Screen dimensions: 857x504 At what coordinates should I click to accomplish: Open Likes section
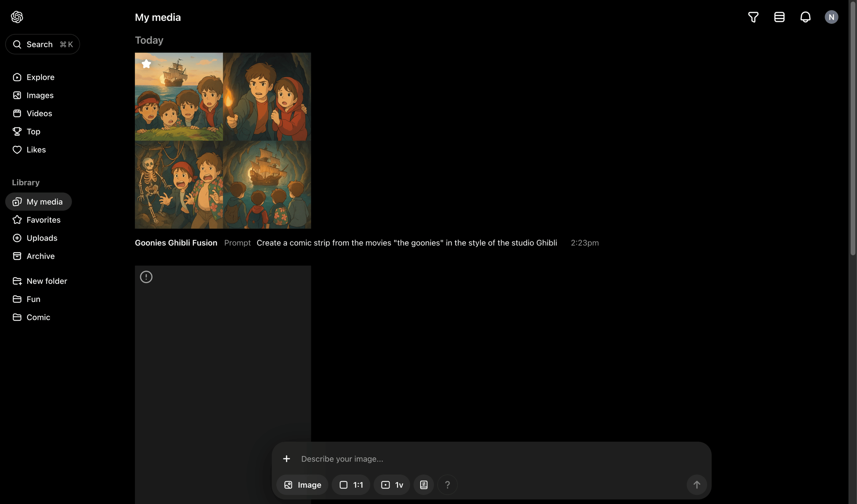(x=29, y=150)
